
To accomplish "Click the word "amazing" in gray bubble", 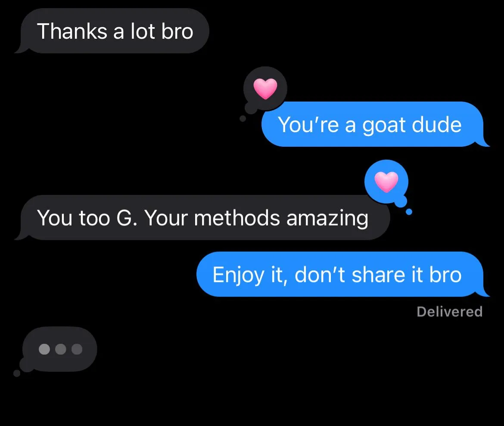I will (327, 219).
